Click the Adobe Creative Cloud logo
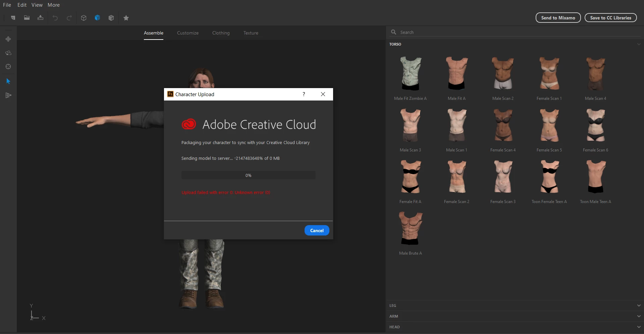Image resolution: width=644 pixels, height=334 pixels. (189, 124)
